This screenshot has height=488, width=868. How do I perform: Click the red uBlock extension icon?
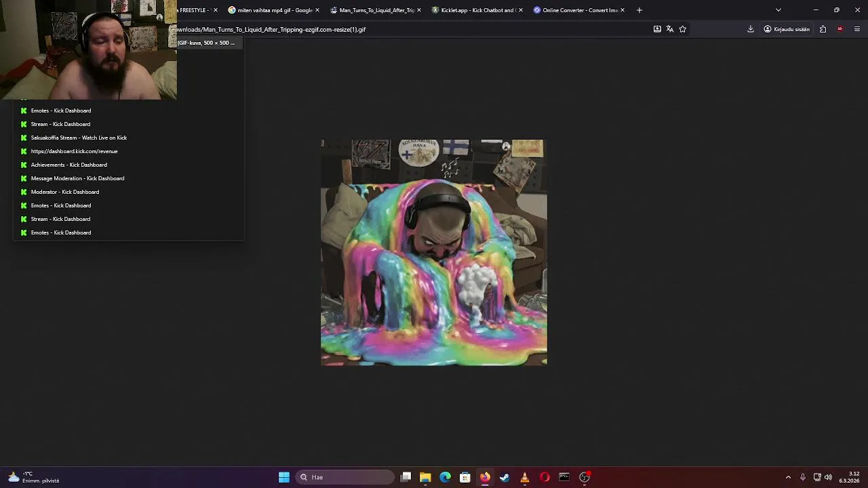840,29
